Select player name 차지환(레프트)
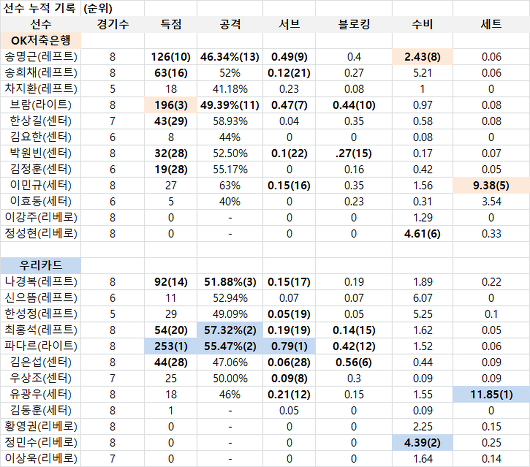The width and height of the screenshot is (530, 467). (41, 89)
